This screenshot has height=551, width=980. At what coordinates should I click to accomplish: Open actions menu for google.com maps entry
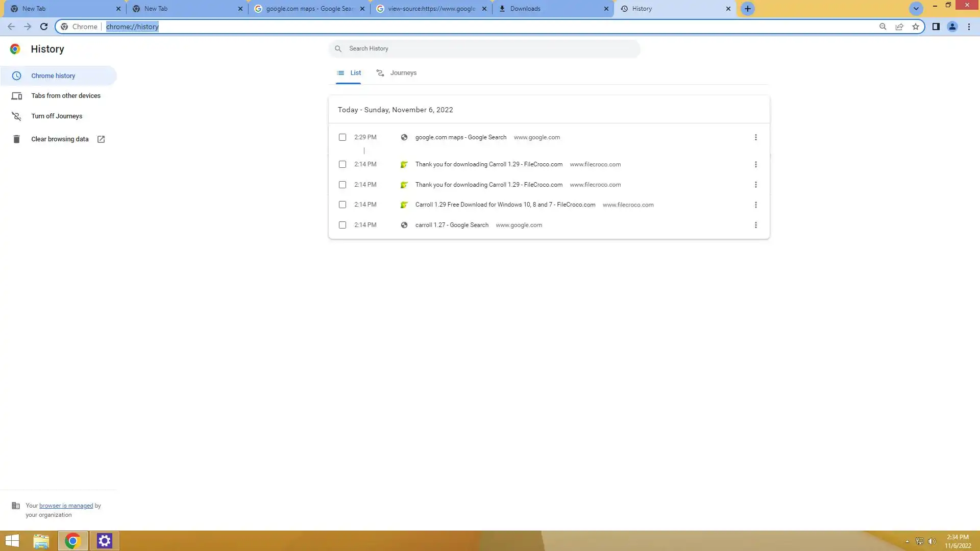(x=755, y=137)
